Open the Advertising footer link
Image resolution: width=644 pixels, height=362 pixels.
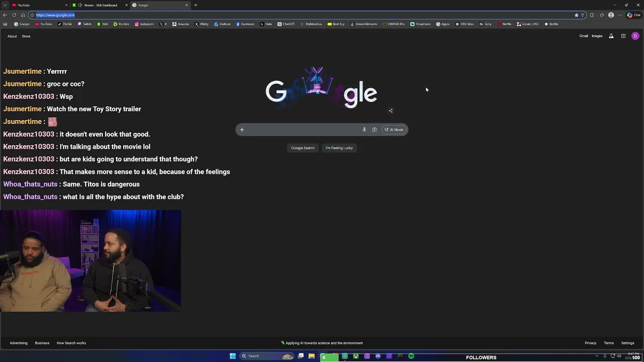pos(19,343)
